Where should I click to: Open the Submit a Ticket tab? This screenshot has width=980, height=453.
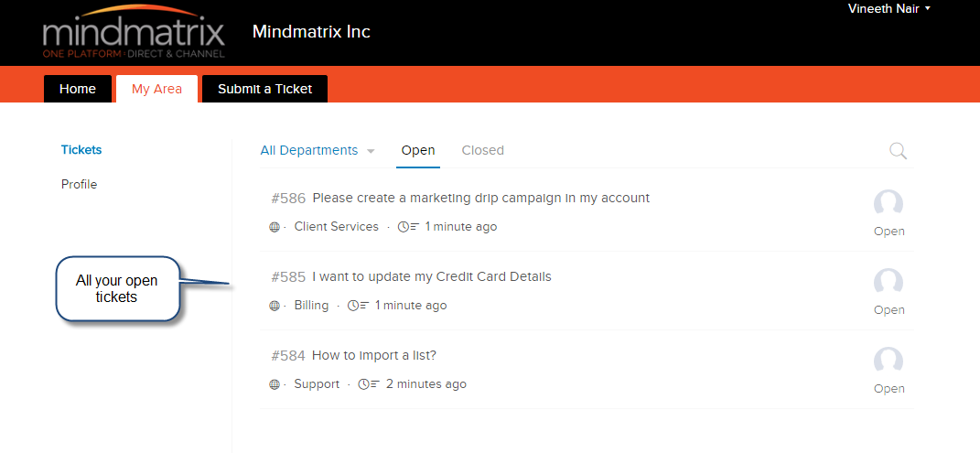click(x=265, y=89)
